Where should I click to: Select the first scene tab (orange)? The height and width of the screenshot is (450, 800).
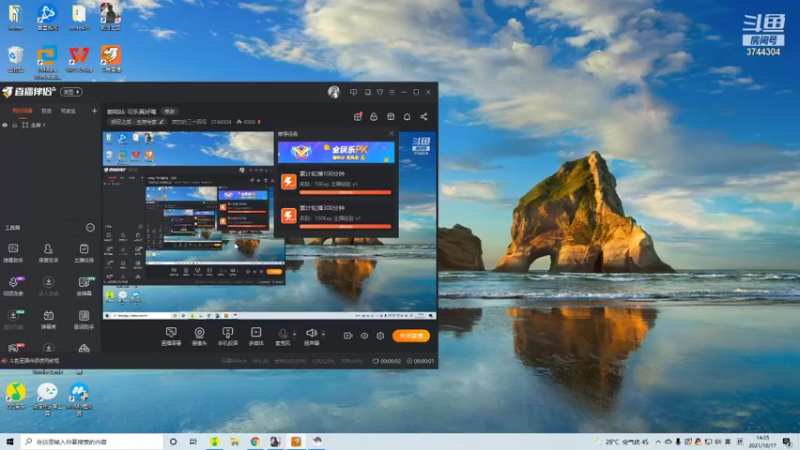tap(22, 111)
